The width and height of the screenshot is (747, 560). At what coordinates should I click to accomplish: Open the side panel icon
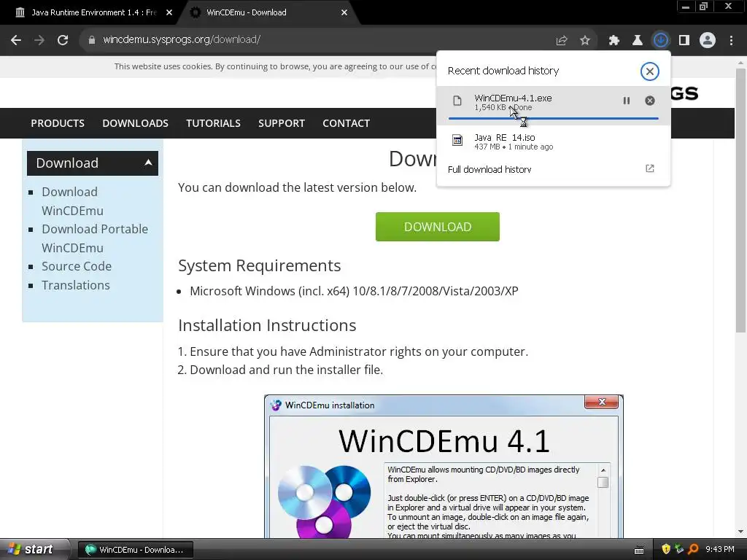point(684,41)
